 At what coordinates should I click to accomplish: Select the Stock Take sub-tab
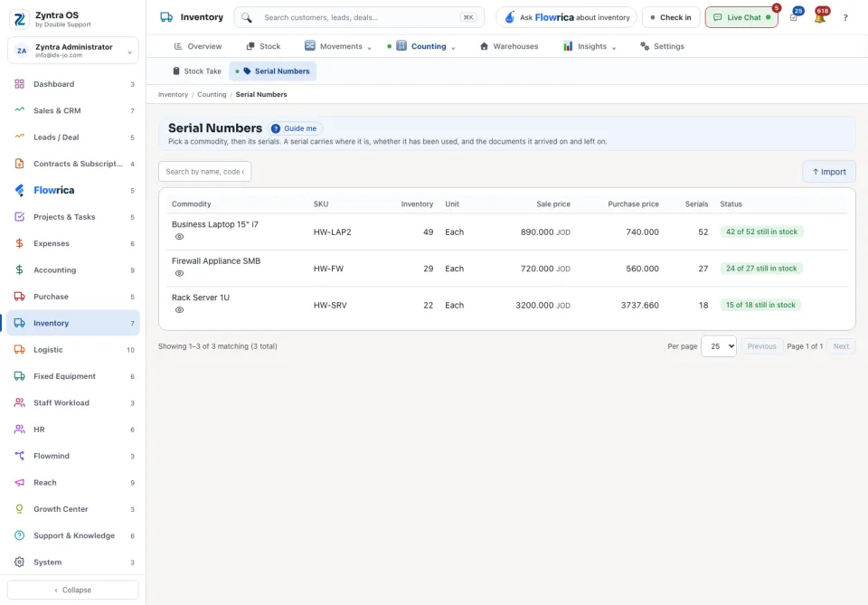point(196,71)
